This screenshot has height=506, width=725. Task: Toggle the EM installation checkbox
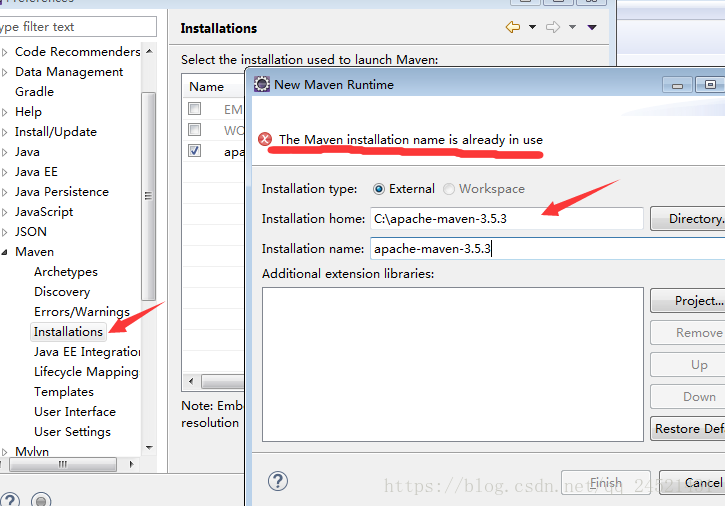195,109
